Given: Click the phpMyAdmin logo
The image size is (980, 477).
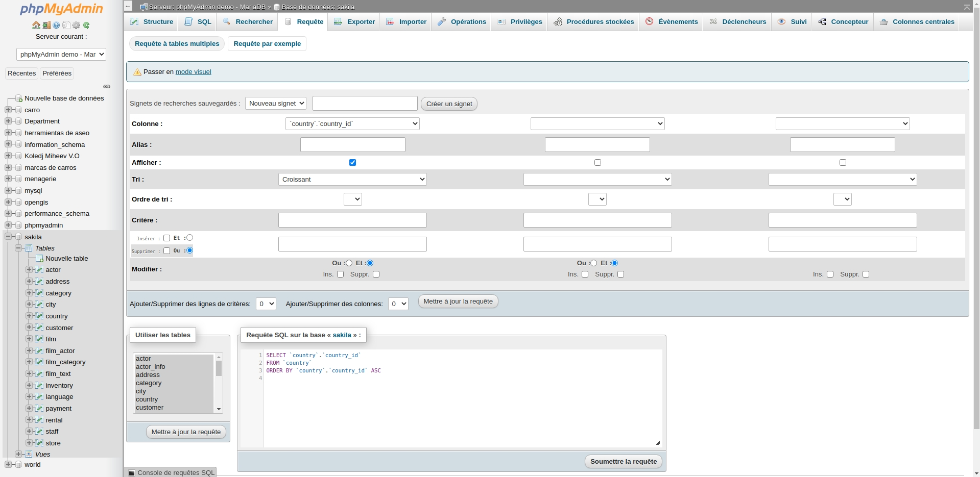Looking at the screenshot, I should point(61,9).
